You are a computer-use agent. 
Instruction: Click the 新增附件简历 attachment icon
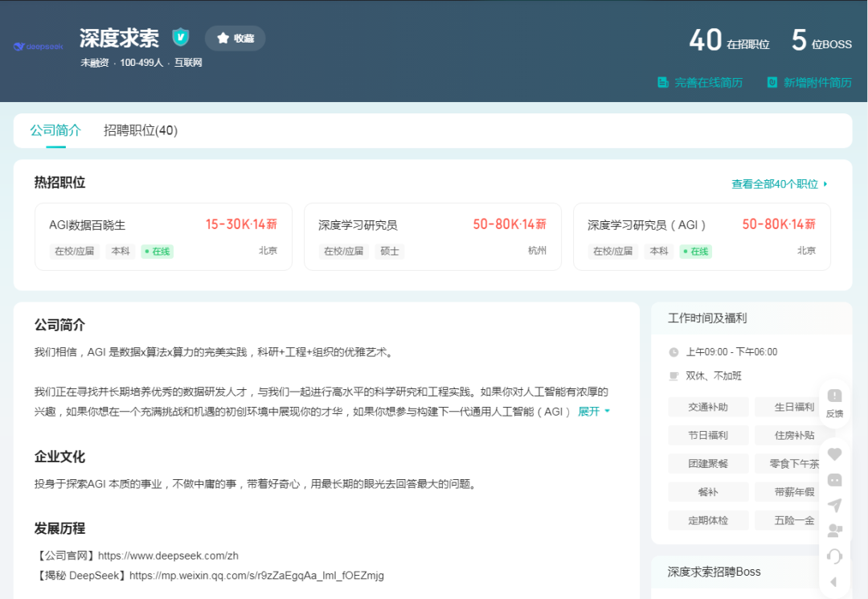[x=772, y=83]
